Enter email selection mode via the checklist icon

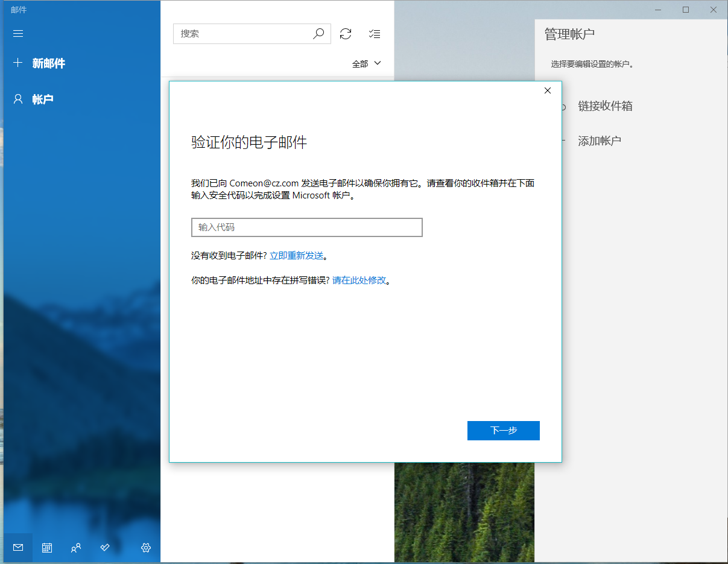(x=374, y=34)
